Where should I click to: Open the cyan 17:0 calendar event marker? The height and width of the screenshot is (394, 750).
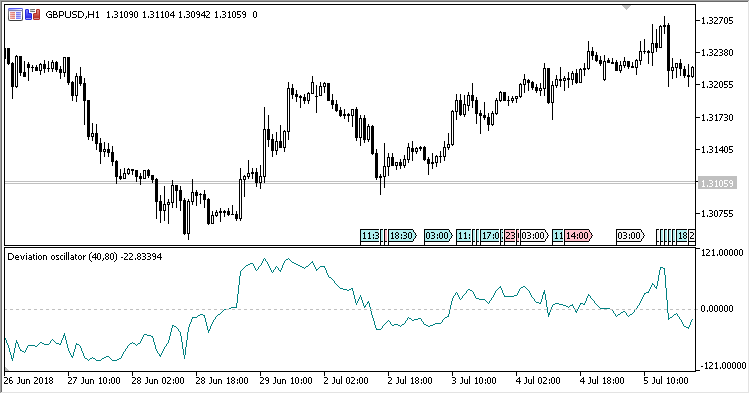point(491,236)
